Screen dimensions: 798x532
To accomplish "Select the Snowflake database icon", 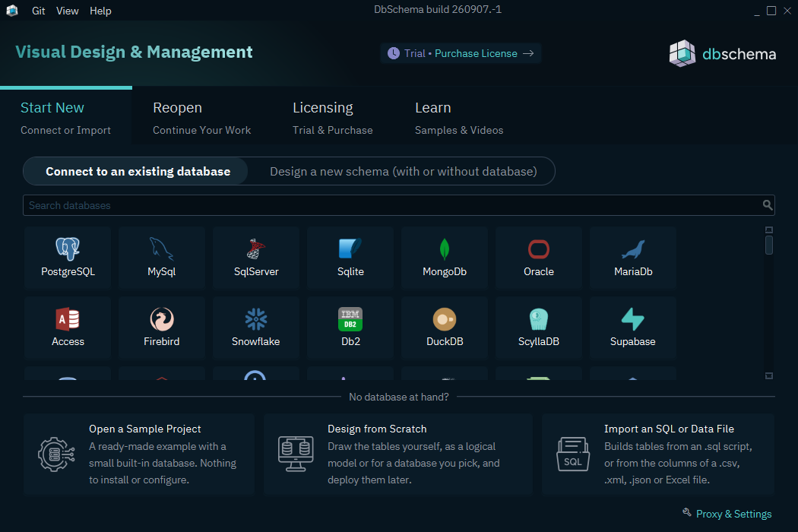I will click(256, 319).
